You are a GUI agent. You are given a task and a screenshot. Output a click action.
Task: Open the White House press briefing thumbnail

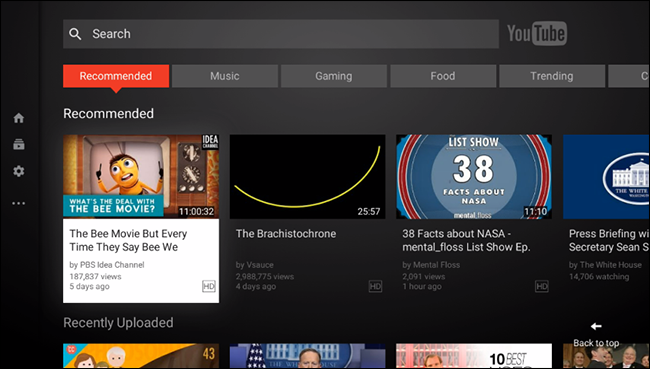point(606,176)
